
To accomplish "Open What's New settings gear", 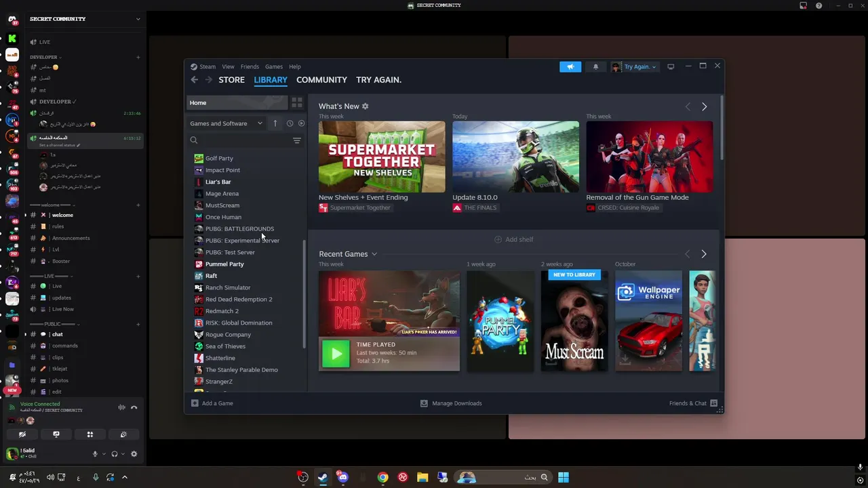I will (365, 106).
